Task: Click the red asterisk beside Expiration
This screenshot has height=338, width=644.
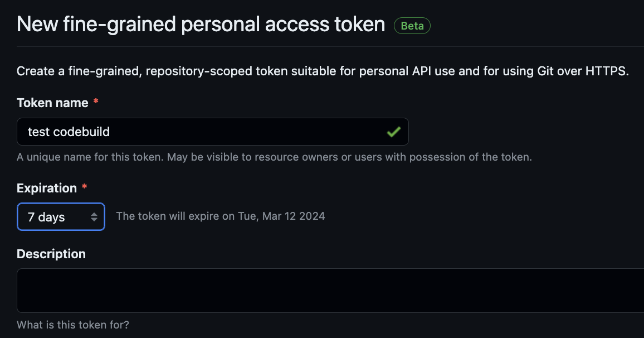Action: 84,187
